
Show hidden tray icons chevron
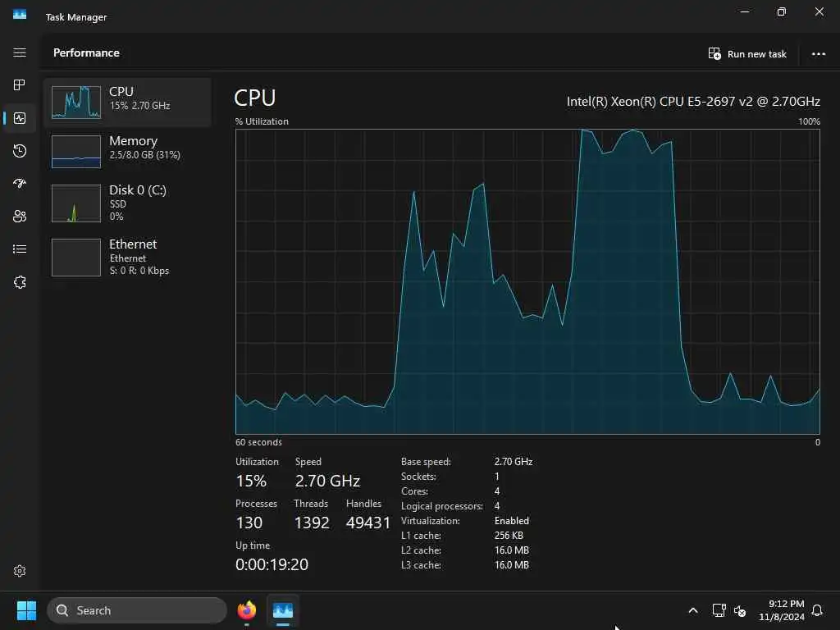[x=692, y=610]
